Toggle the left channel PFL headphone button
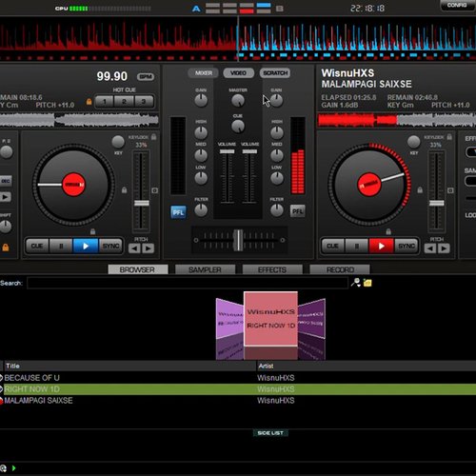The width and height of the screenshot is (476, 476). [178, 212]
